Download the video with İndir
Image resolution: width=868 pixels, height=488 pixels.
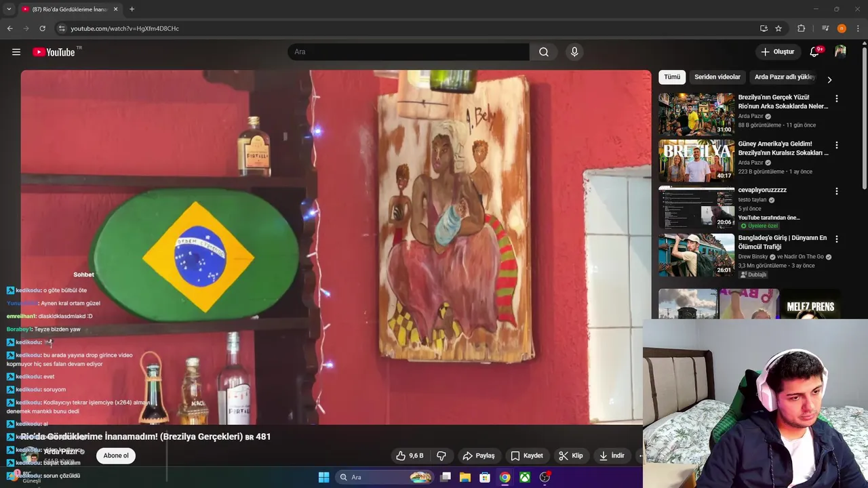pyautogui.click(x=612, y=455)
